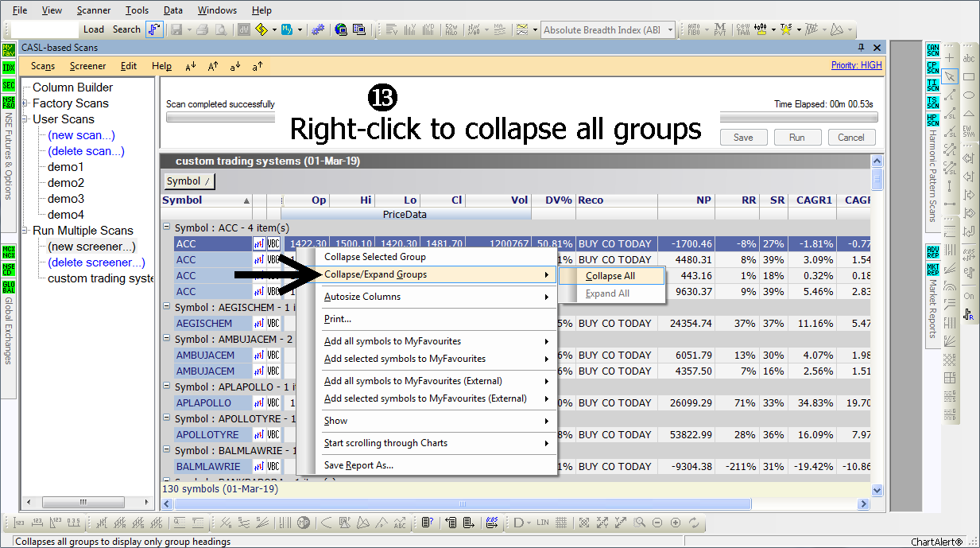Image resolution: width=980 pixels, height=548 pixels.
Task: Toggle the LIN scale button in bottom toolbar
Action: 543,523
